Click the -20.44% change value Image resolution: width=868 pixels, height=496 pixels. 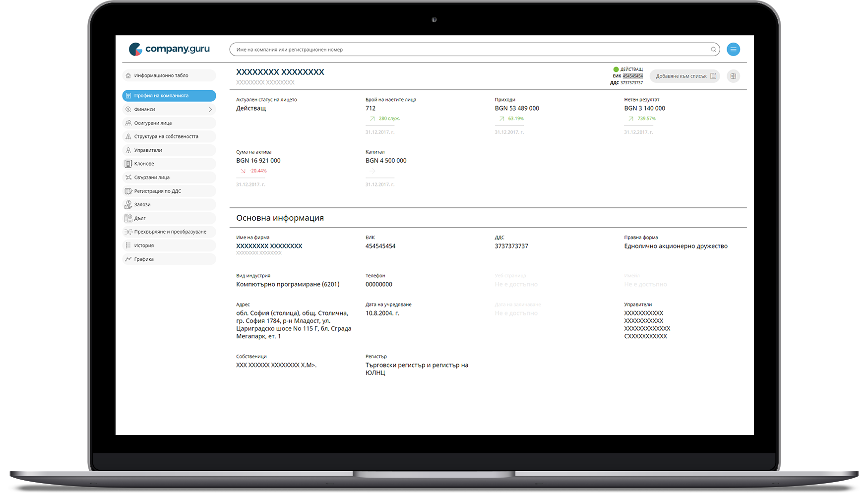(x=258, y=171)
